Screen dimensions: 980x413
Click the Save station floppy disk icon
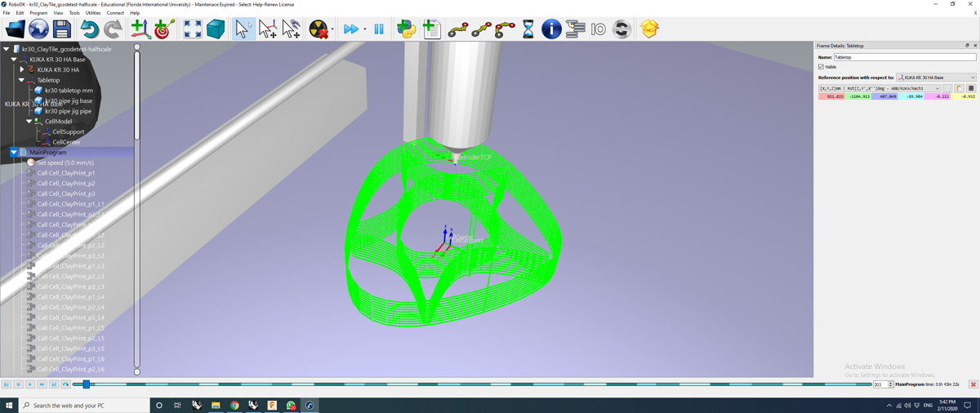[62, 29]
